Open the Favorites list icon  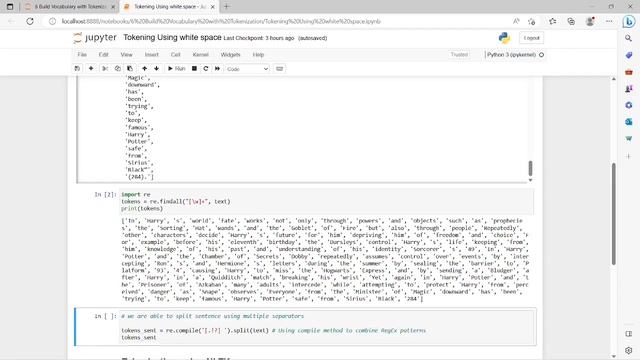point(552,21)
